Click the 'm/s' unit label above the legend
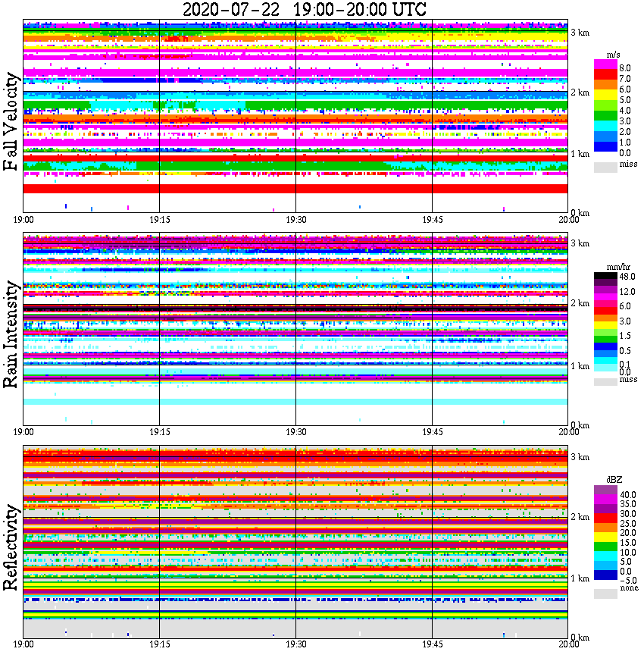The height and width of the screenshot is (658, 644). [x=613, y=55]
